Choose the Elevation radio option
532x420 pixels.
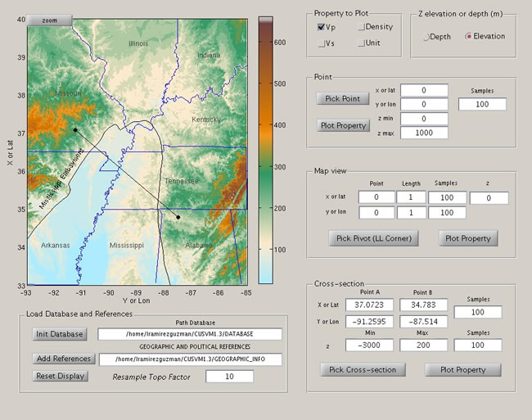pyautogui.click(x=469, y=36)
